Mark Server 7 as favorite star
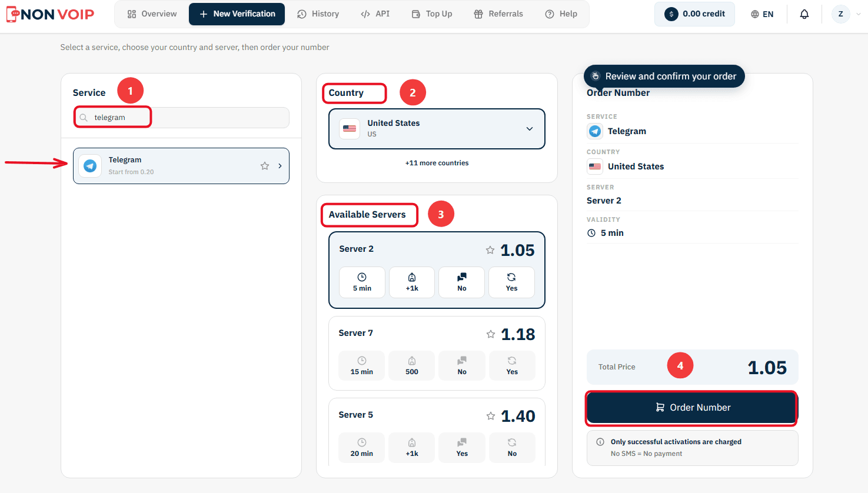Viewport: 868px width, 493px height. tap(491, 334)
